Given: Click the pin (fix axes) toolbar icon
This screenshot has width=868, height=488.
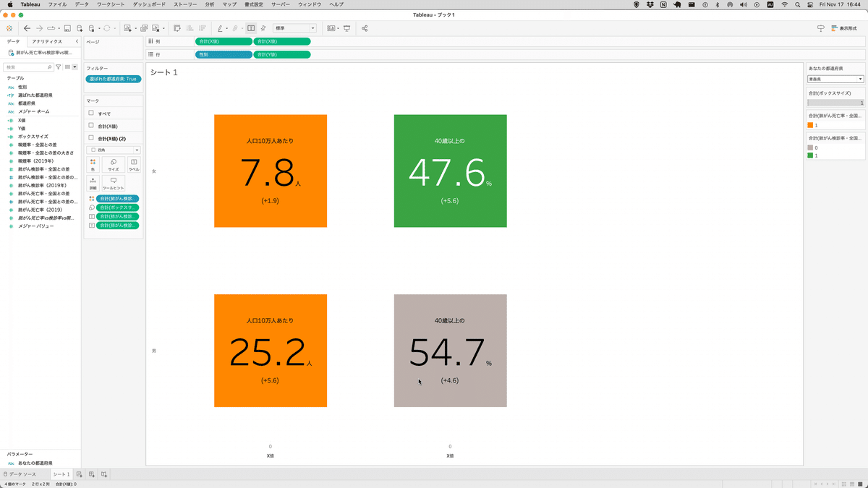Looking at the screenshot, I should [x=263, y=28].
